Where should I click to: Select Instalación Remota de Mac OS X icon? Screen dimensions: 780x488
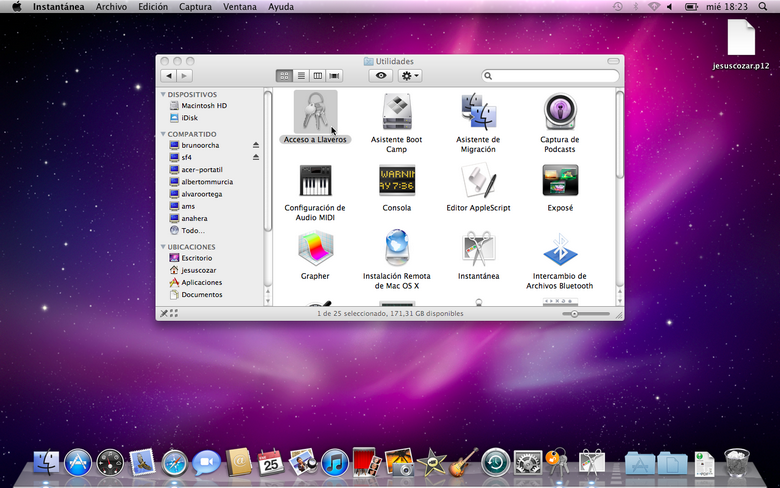pos(396,247)
